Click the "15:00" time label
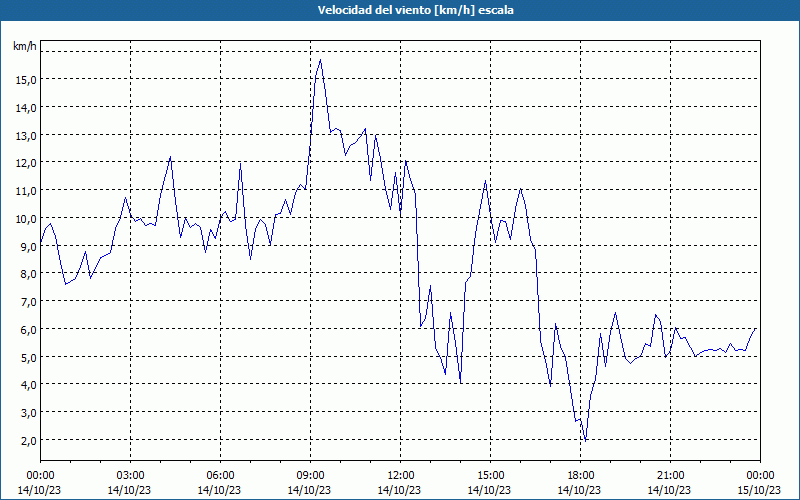This screenshot has width=800, height=500. (490, 476)
